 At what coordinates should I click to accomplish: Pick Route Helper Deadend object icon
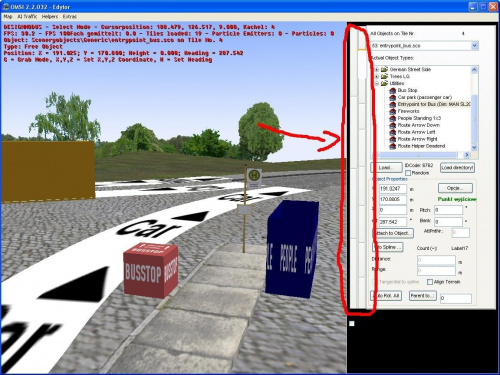point(393,146)
